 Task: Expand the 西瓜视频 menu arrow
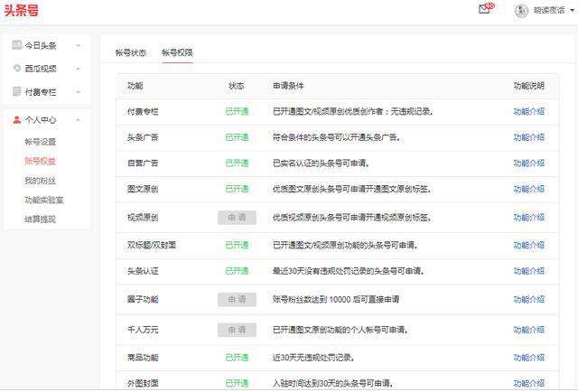79,69
